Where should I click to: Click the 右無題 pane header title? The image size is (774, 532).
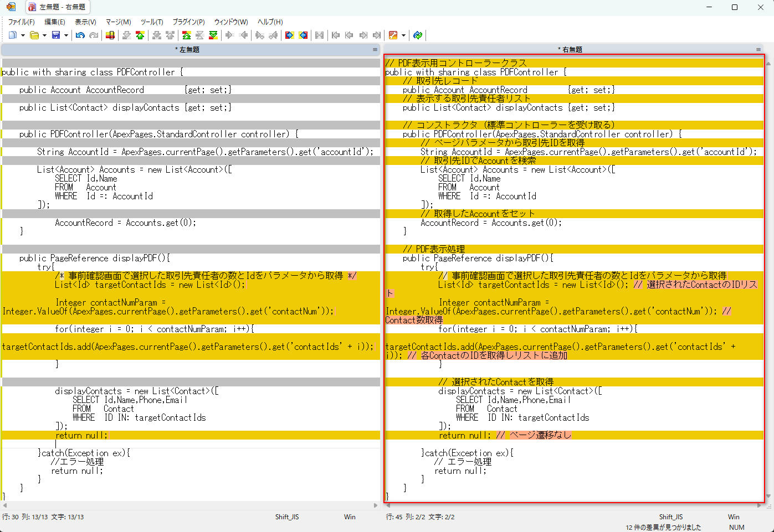(x=571, y=50)
